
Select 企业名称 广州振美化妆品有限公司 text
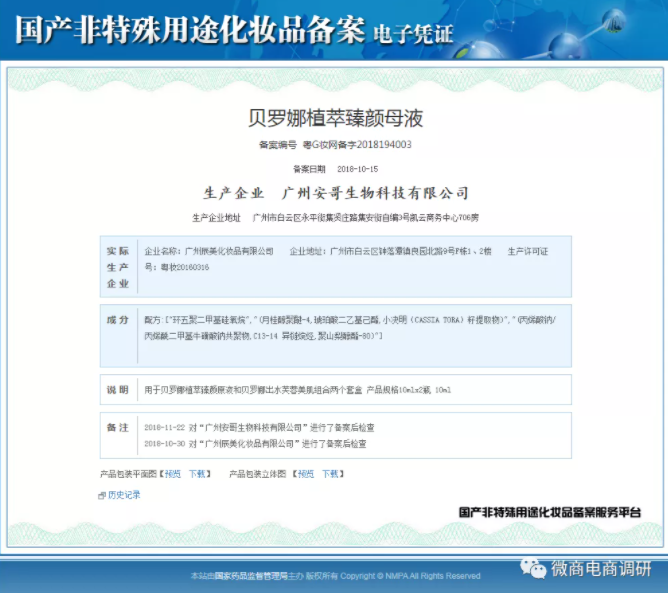209,251
